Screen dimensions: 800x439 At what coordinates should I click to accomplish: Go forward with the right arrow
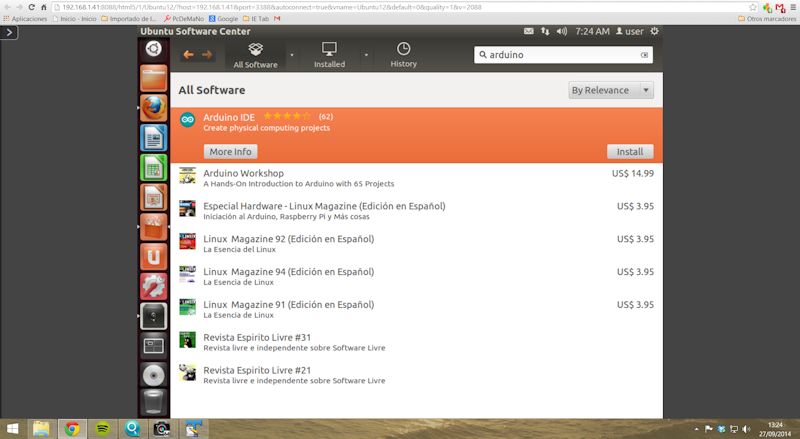pyautogui.click(x=207, y=55)
